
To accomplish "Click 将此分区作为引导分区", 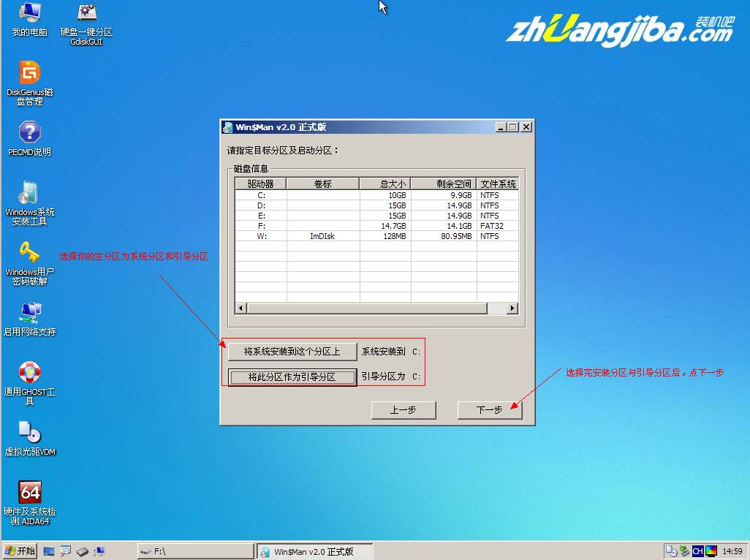I will pos(292,377).
